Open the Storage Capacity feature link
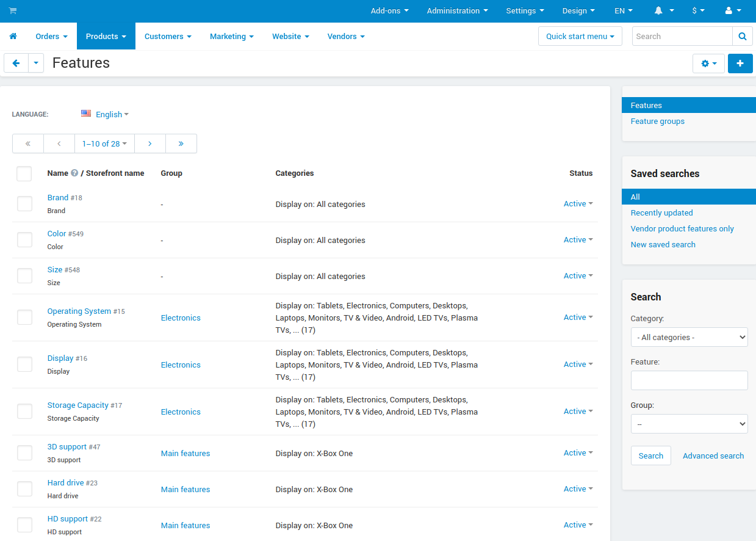 point(78,405)
